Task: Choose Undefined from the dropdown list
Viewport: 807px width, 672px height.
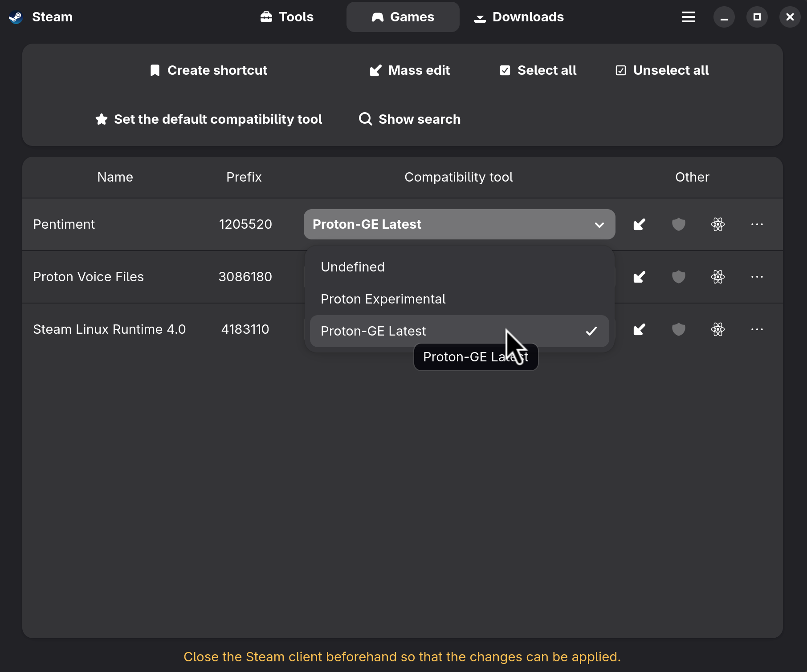Action: [460, 267]
